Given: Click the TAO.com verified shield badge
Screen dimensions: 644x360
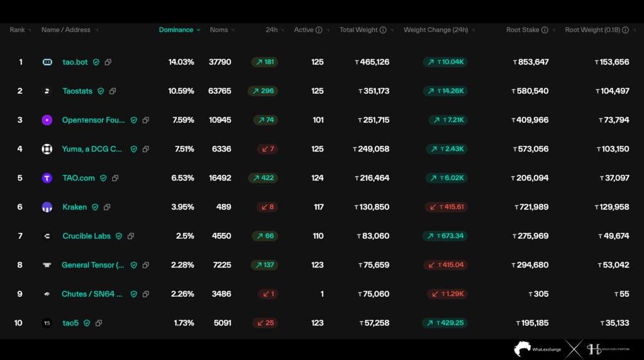Looking at the screenshot, I should tap(103, 178).
